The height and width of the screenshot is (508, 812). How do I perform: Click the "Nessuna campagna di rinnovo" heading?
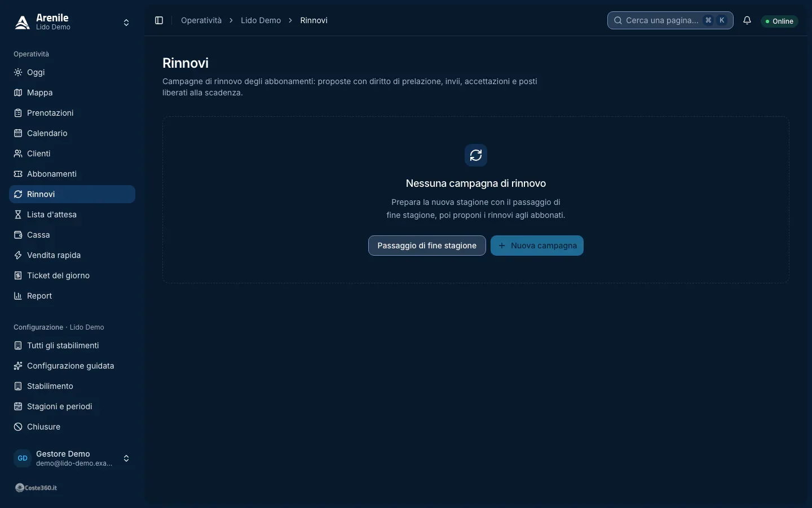(476, 183)
